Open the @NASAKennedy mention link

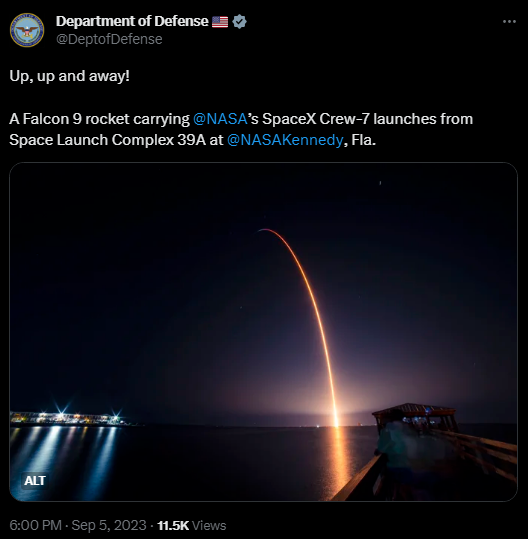tap(285, 140)
